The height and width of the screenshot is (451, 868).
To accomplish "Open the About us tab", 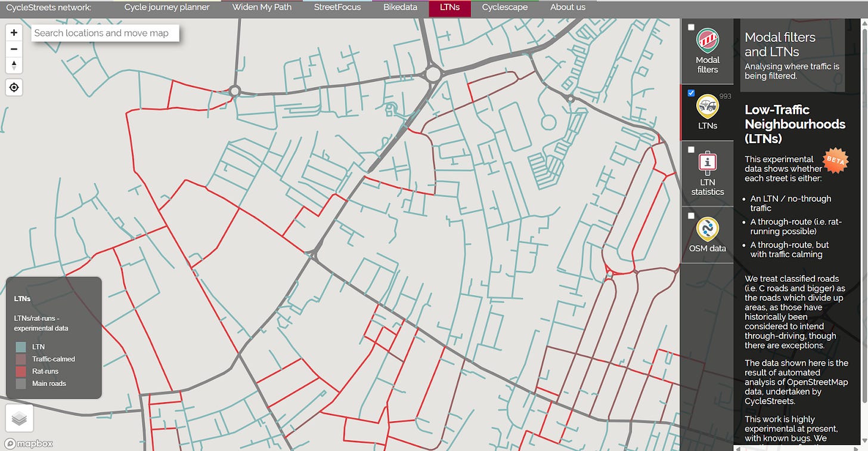I will pyautogui.click(x=568, y=8).
